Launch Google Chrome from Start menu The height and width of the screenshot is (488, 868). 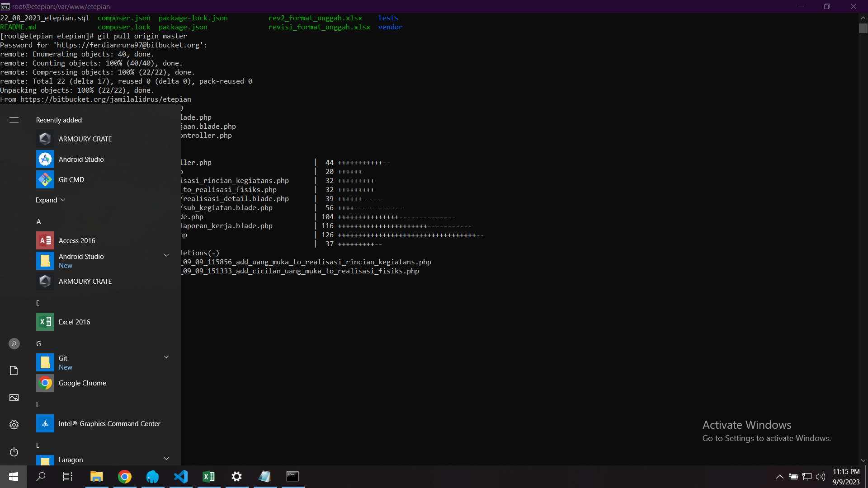[x=82, y=383]
